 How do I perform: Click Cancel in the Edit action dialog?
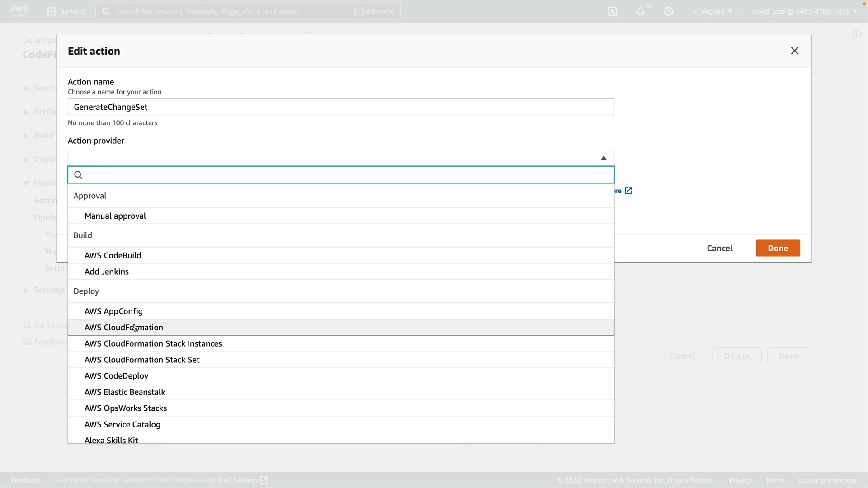tap(719, 248)
